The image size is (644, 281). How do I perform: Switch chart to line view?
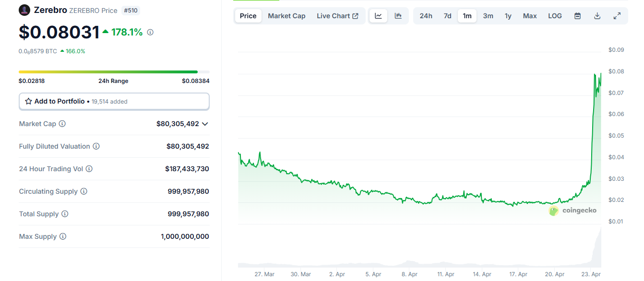tap(378, 15)
